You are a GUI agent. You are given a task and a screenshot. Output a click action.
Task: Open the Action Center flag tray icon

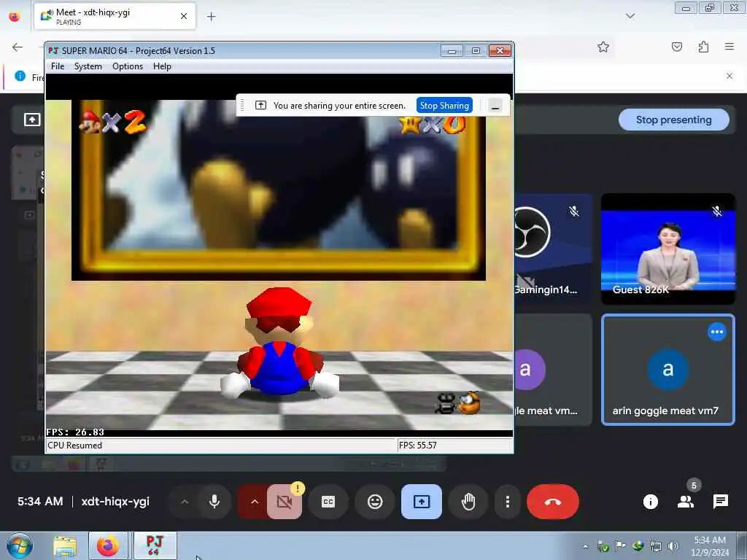click(620, 546)
